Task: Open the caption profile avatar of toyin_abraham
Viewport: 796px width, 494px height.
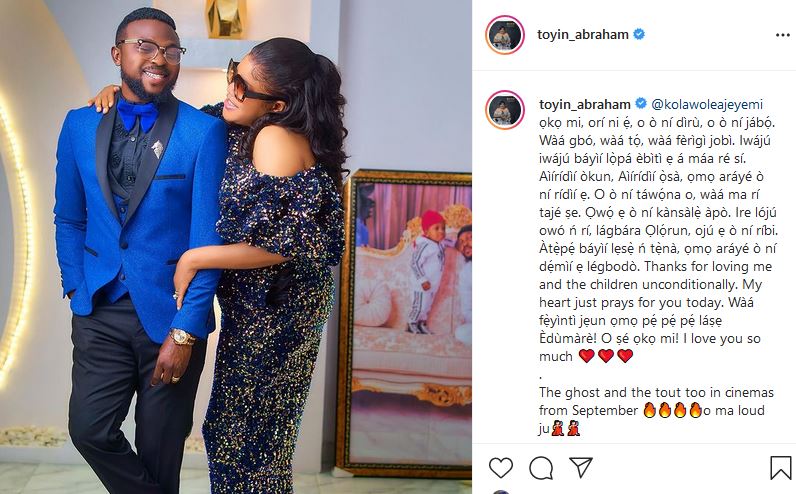Action: [505, 110]
